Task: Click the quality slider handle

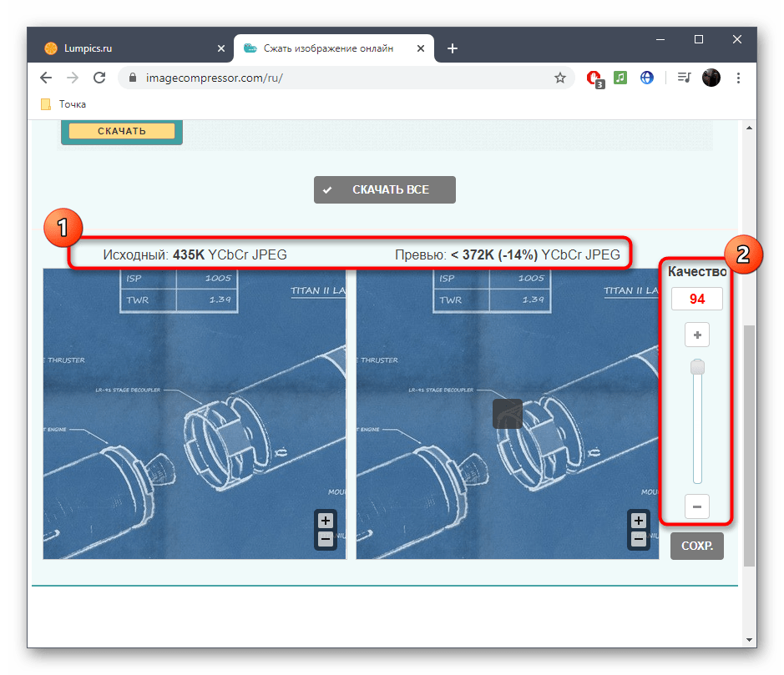Action: (x=697, y=367)
